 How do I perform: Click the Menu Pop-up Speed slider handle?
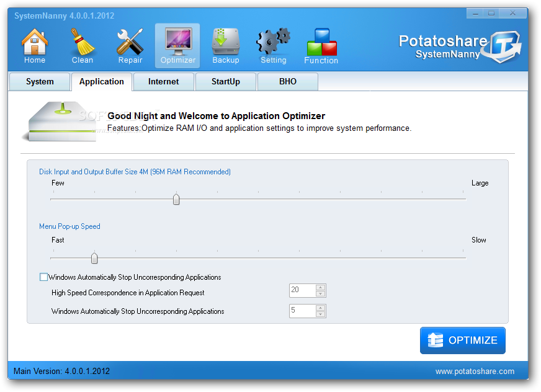tap(94, 258)
